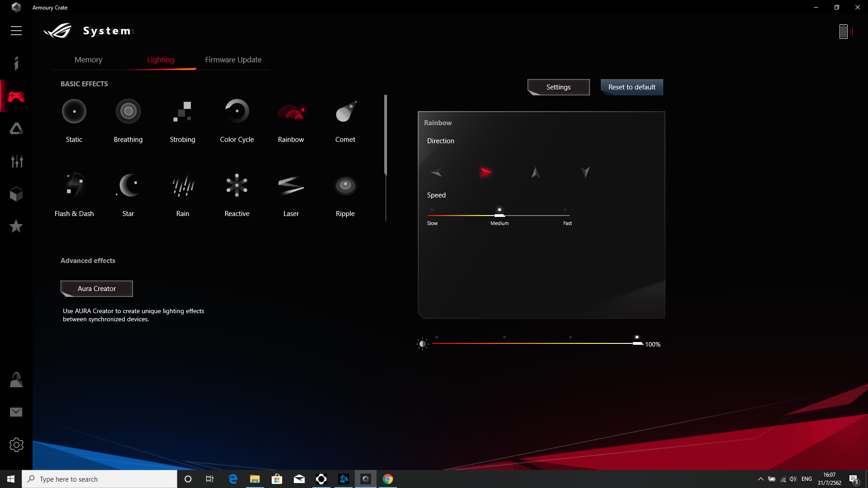
Task: Open the user profile sidebar icon
Action: tap(16, 380)
